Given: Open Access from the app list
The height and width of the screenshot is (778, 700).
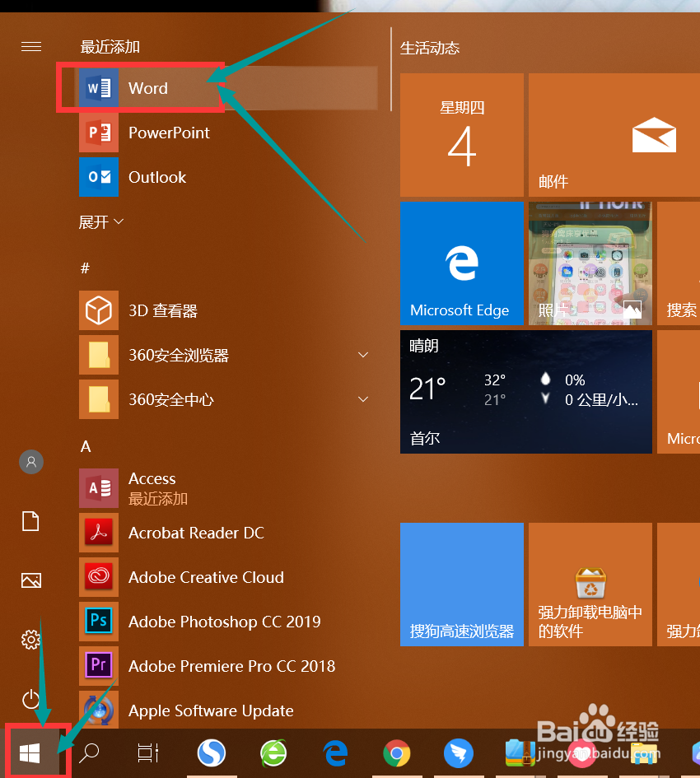Looking at the screenshot, I should pyautogui.click(x=152, y=478).
